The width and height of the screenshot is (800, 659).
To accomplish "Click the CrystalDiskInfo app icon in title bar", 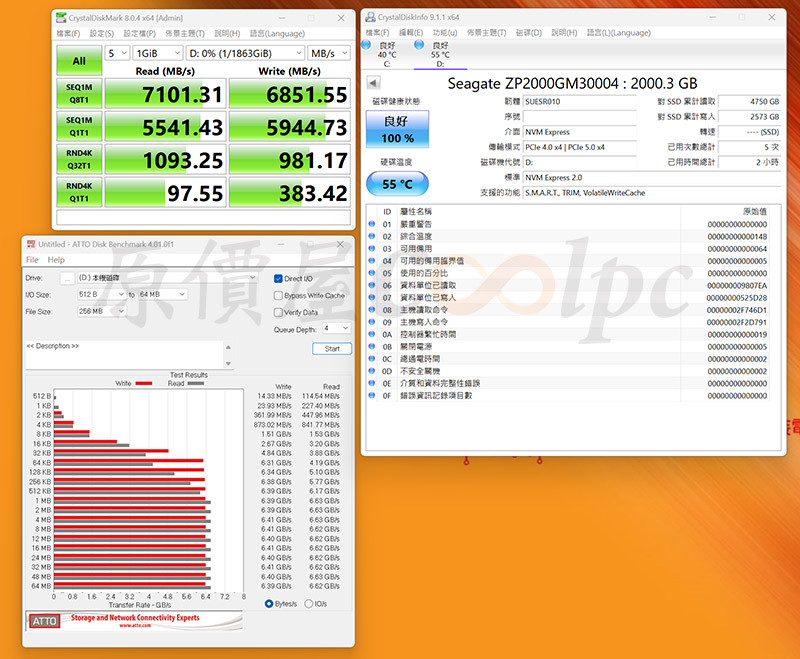I will (x=370, y=17).
